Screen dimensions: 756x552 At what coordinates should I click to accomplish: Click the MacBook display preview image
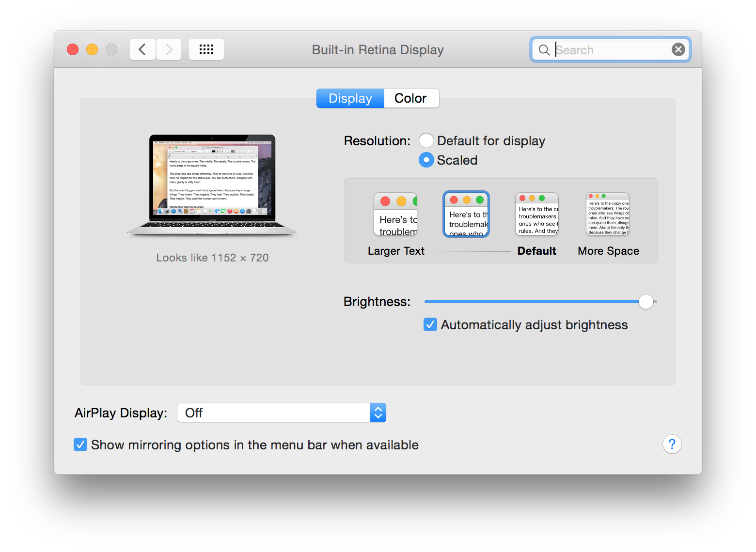tap(212, 185)
